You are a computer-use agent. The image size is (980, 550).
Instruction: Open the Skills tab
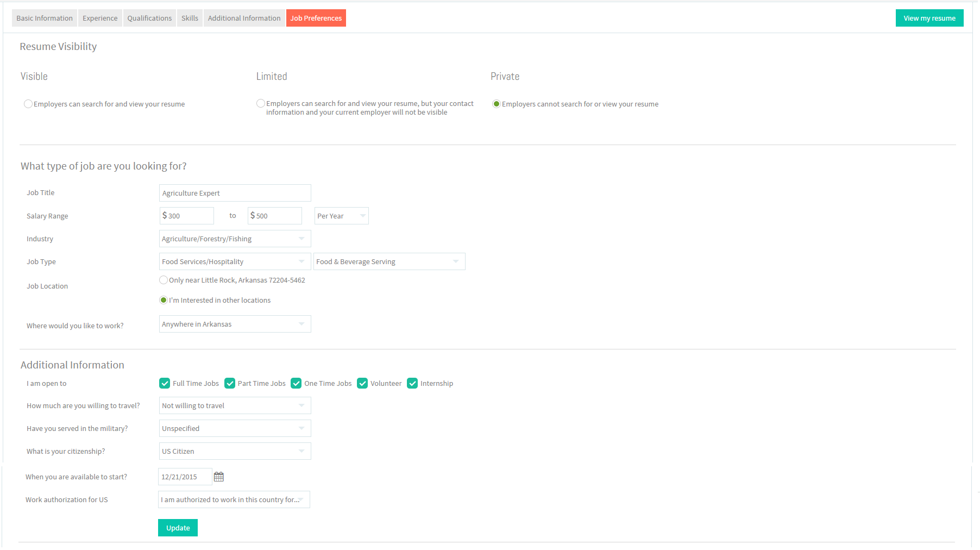pyautogui.click(x=190, y=18)
